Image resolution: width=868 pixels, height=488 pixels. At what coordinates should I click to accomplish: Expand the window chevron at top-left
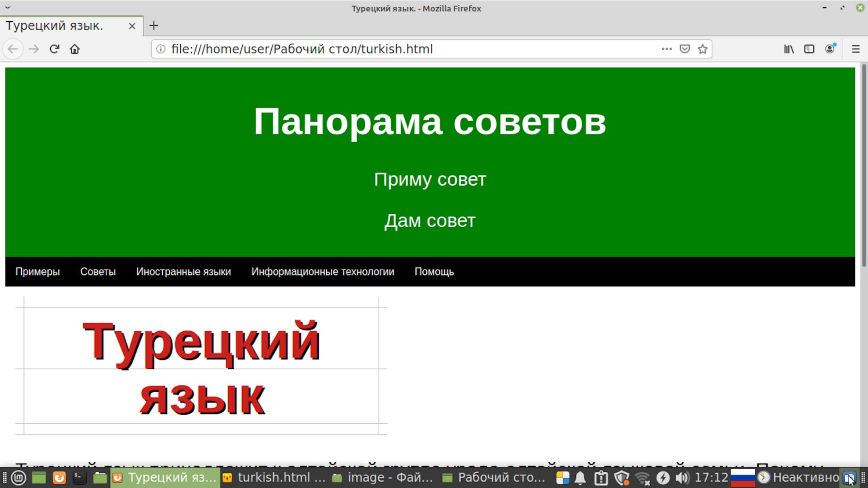(8, 7)
